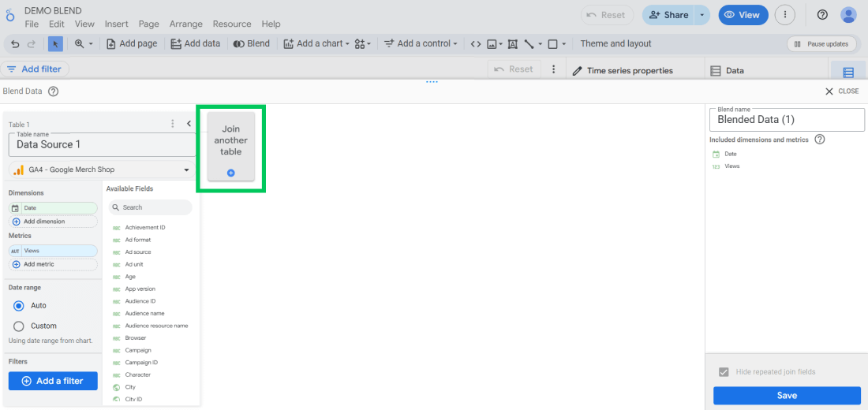868x410 pixels.
Task: Open the three-dot options menu for Table 1
Action: pos(173,124)
